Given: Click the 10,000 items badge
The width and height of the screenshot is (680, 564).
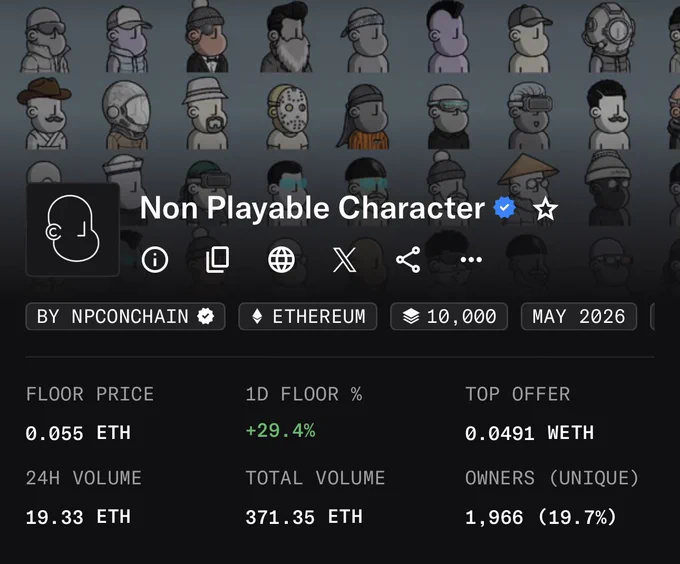Looking at the screenshot, I should coord(449,316).
